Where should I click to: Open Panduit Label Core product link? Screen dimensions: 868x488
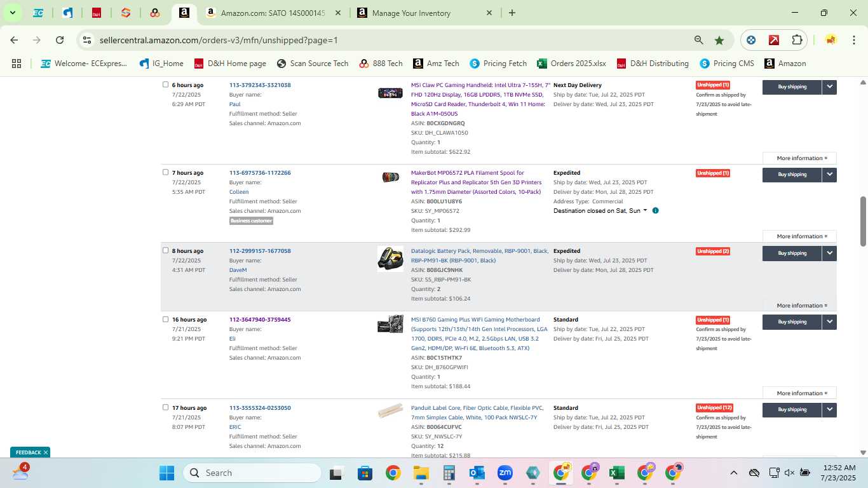point(478,412)
